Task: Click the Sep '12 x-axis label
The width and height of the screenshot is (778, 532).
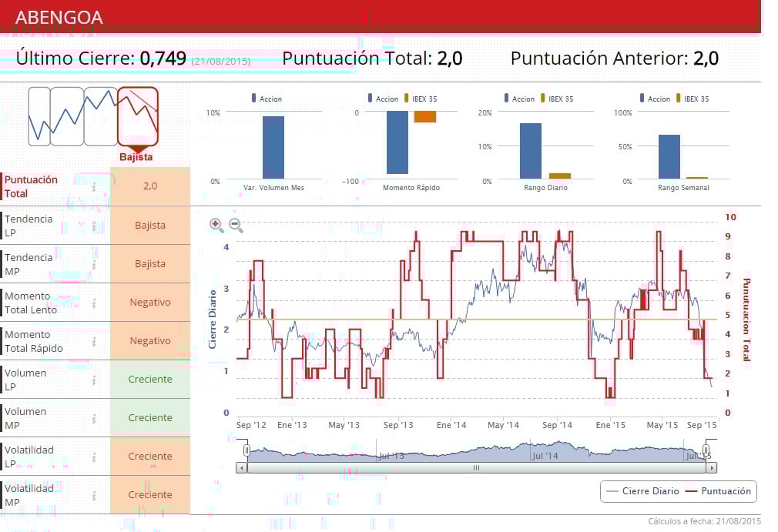Action: [x=251, y=425]
